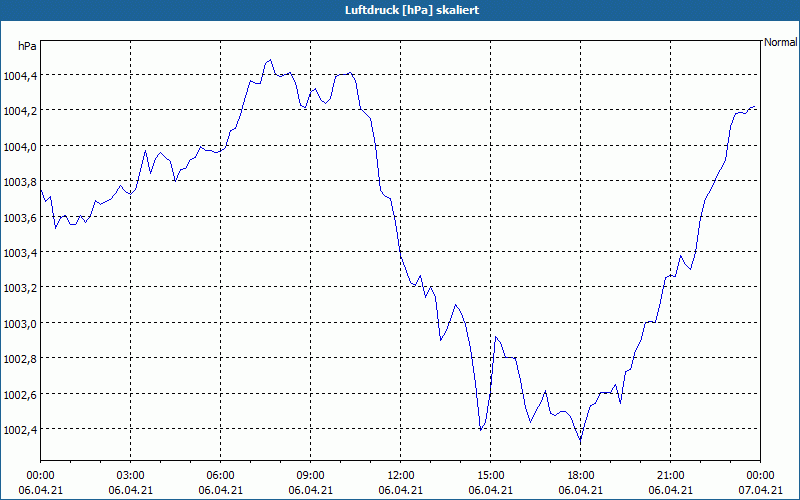Click the 1004,4 axis value
Viewport: 800px width, 500px height.
click(20, 77)
